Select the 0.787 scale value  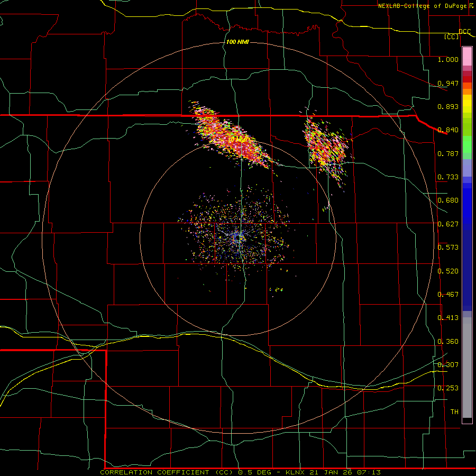[x=448, y=153]
